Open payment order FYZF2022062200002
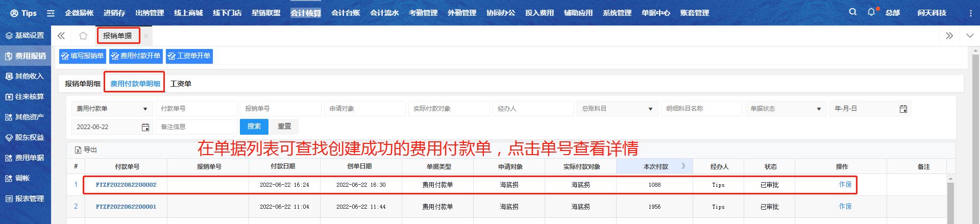 tap(126, 185)
